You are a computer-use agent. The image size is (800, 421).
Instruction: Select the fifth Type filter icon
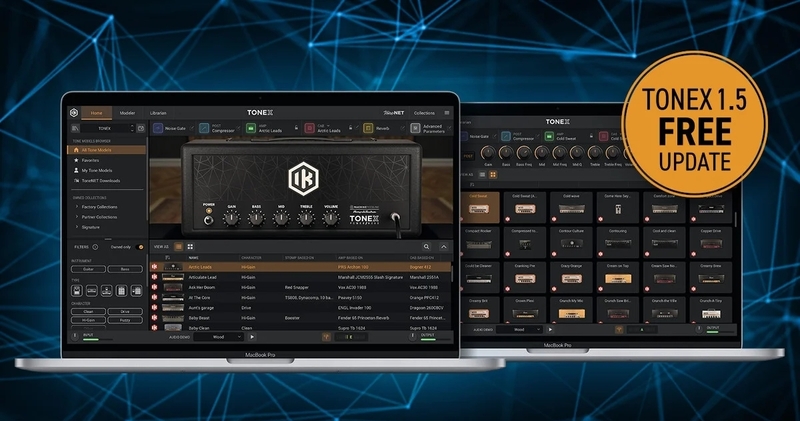tap(136, 291)
